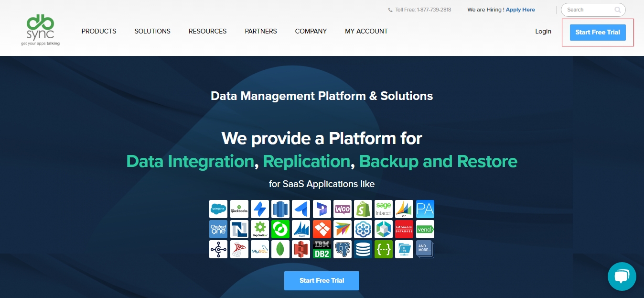Image resolution: width=644 pixels, height=298 pixels.
Task: Expand the SOLUTIONS navigation menu
Action: [x=152, y=31]
